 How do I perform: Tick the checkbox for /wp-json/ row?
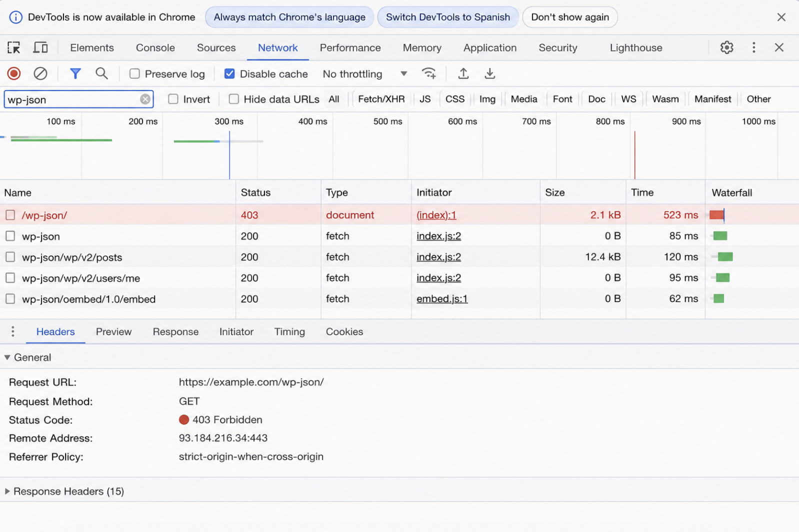coord(10,215)
